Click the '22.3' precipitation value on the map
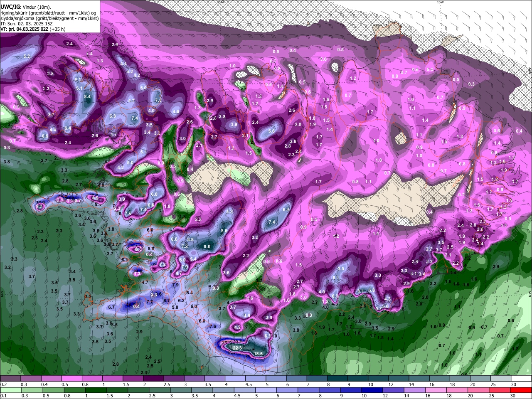This screenshot has width=532, height=399. pyautogui.click(x=237, y=347)
